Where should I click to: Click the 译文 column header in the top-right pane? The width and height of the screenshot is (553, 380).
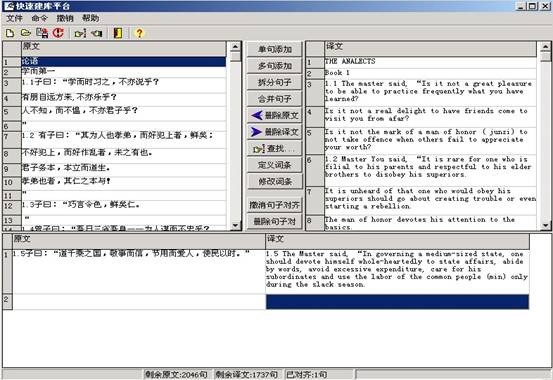point(430,49)
